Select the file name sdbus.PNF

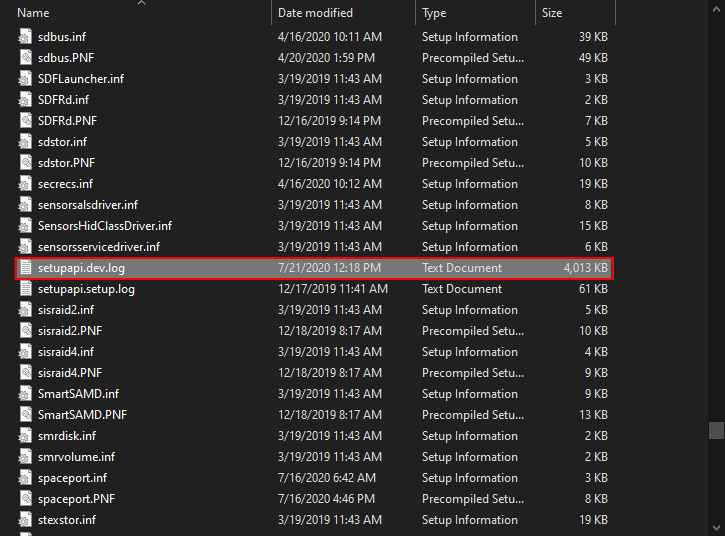point(66,58)
